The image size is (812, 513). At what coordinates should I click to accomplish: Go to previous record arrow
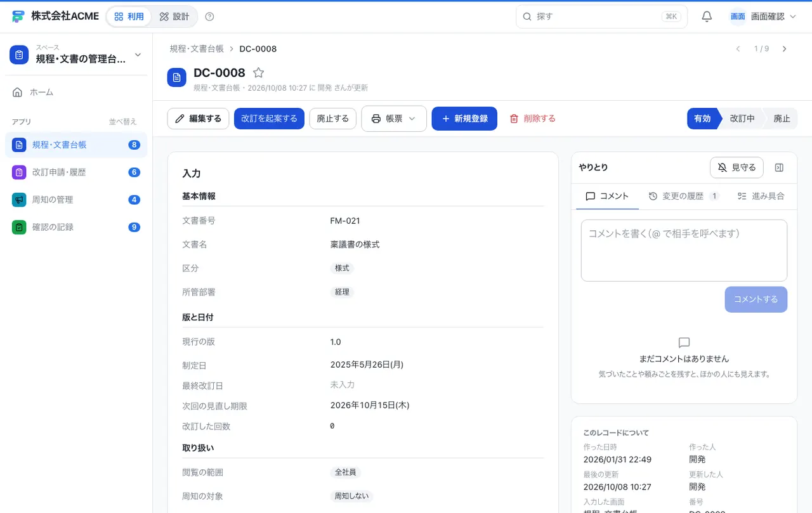click(738, 49)
